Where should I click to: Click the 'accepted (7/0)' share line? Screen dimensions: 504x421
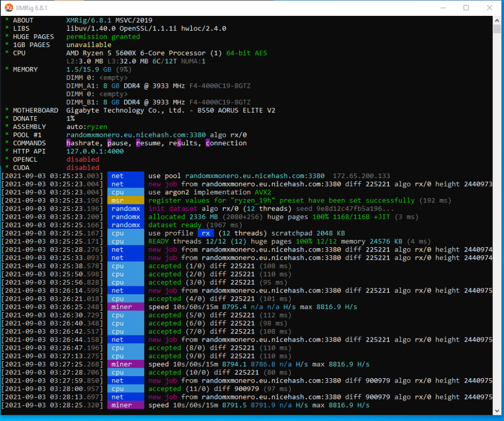point(220,331)
